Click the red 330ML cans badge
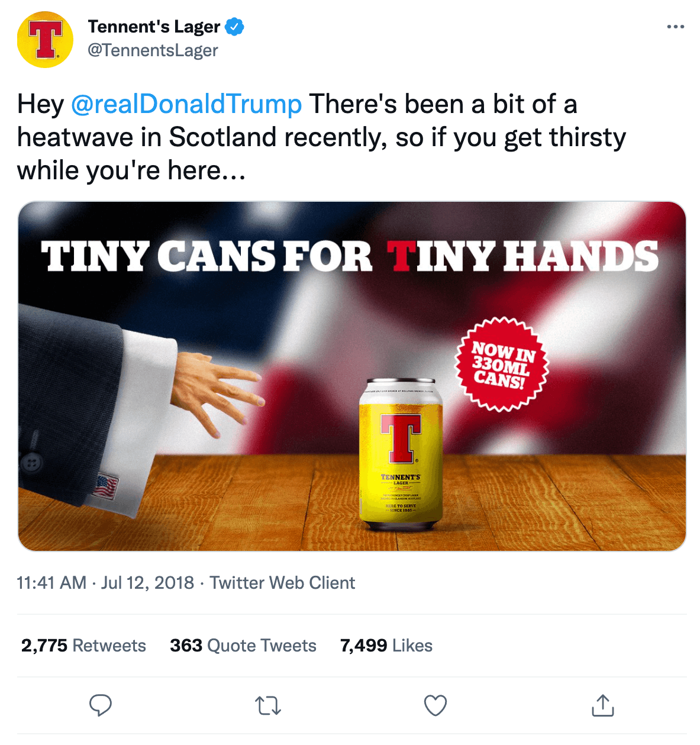Screen dimensions: 700x745 pyautogui.click(x=502, y=365)
